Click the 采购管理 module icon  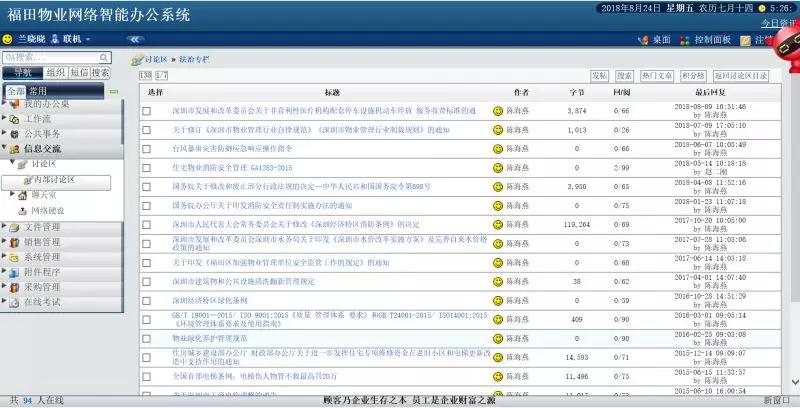pos(15,288)
